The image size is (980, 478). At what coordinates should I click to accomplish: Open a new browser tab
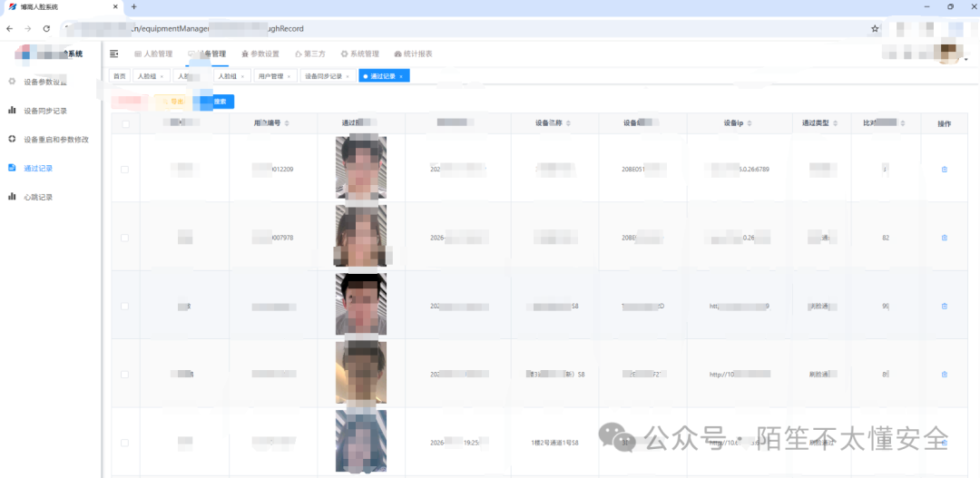[133, 7]
